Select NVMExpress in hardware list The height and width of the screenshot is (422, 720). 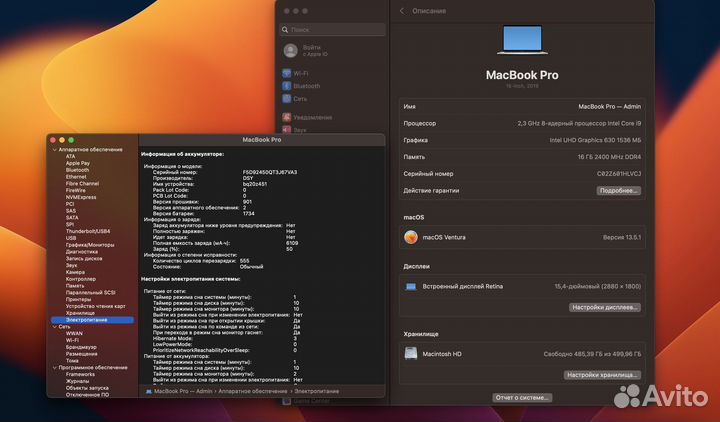[81, 197]
